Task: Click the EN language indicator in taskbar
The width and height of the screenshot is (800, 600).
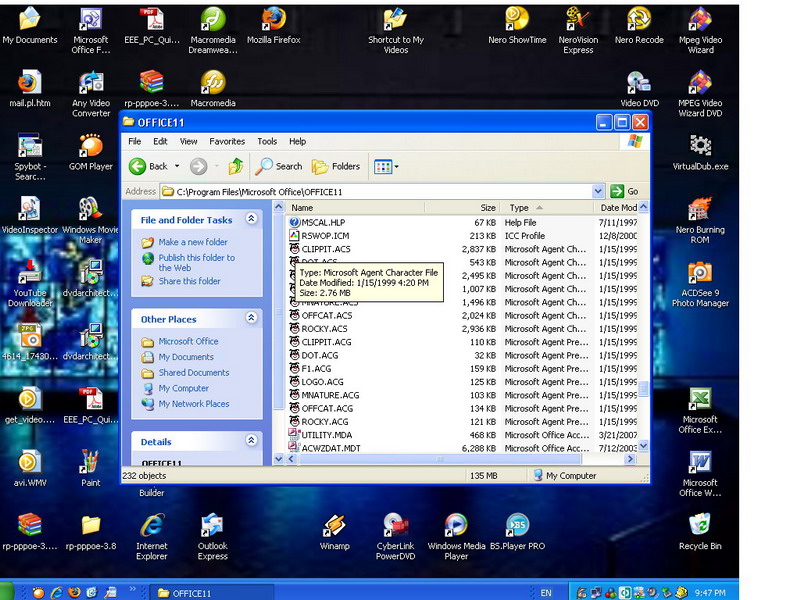Action: [546, 592]
